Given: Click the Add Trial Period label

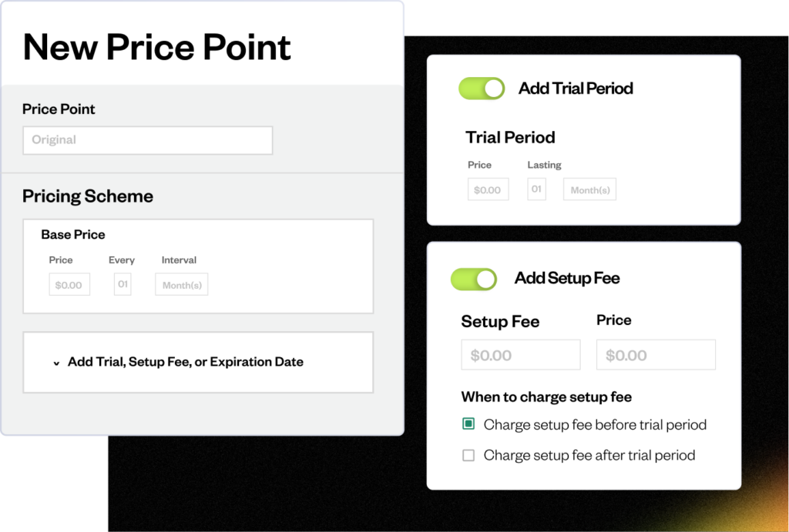Looking at the screenshot, I should point(576,89).
